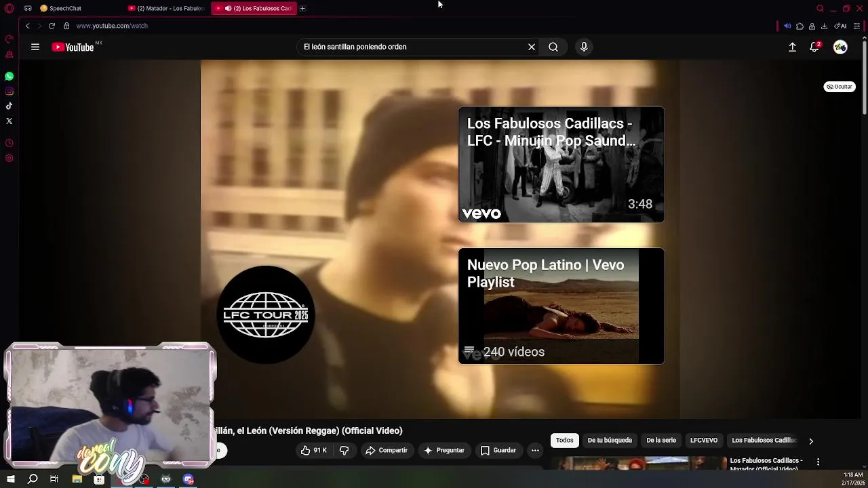The image size is (868, 488).
Task: Submit search with magnifier icon
Action: click(553, 47)
